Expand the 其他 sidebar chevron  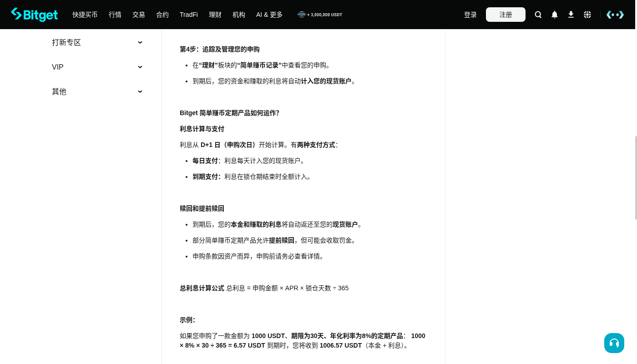(140, 91)
